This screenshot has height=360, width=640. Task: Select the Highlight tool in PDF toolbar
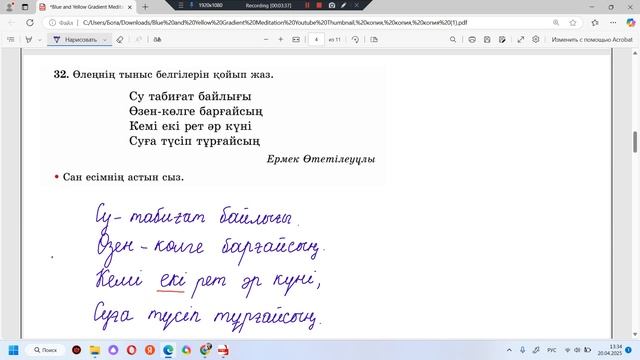pyautogui.click(x=29, y=40)
